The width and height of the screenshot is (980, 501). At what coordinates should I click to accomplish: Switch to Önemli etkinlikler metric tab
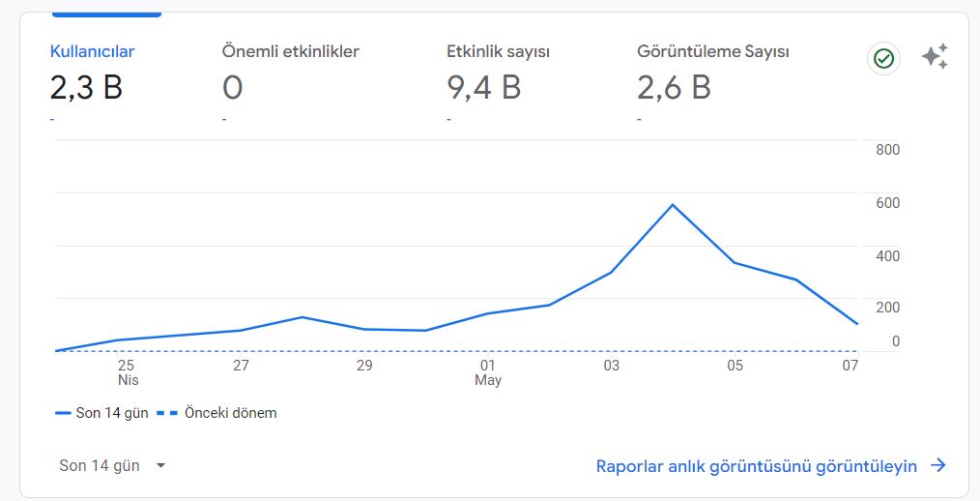pyautogui.click(x=291, y=51)
